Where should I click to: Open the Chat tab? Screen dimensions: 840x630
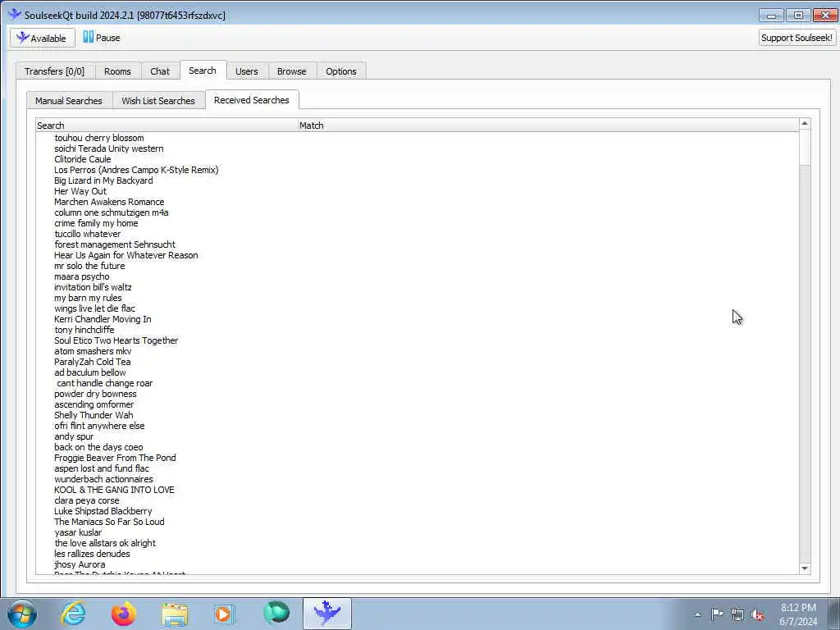tap(160, 71)
